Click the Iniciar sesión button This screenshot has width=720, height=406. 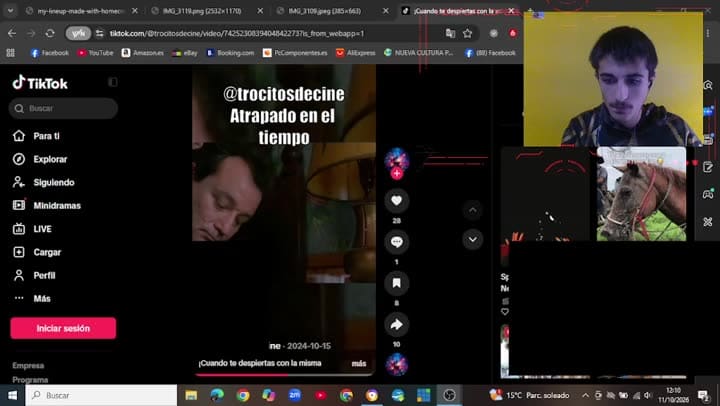coord(63,328)
